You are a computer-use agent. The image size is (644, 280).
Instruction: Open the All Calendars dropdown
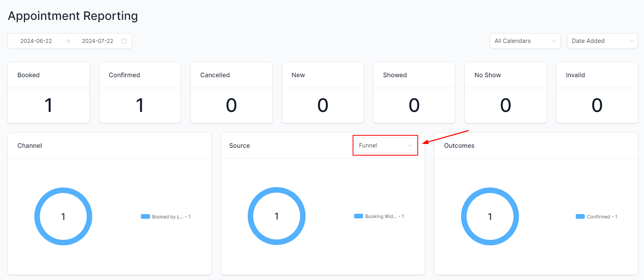click(x=525, y=41)
